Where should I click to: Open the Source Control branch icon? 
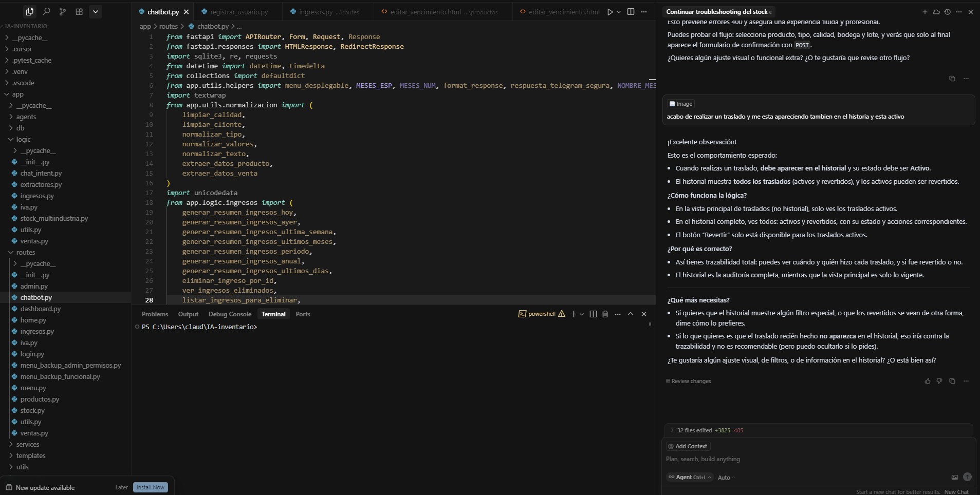tap(63, 11)
